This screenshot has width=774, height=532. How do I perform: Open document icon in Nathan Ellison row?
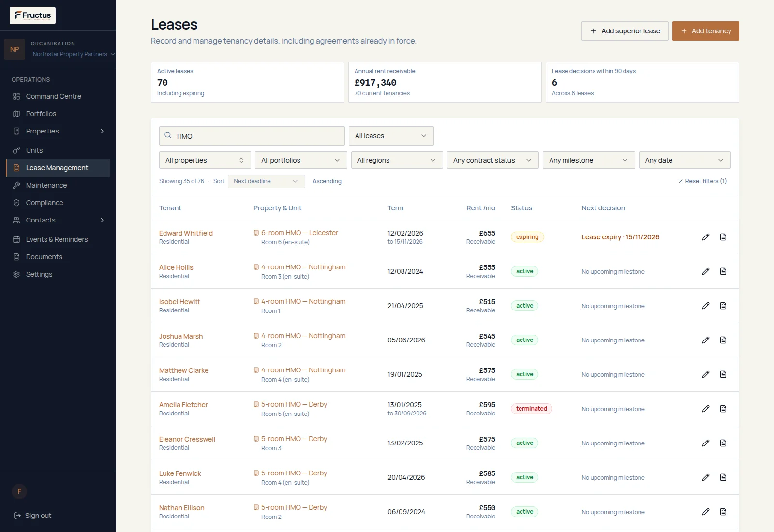click(x=723, y=512)
